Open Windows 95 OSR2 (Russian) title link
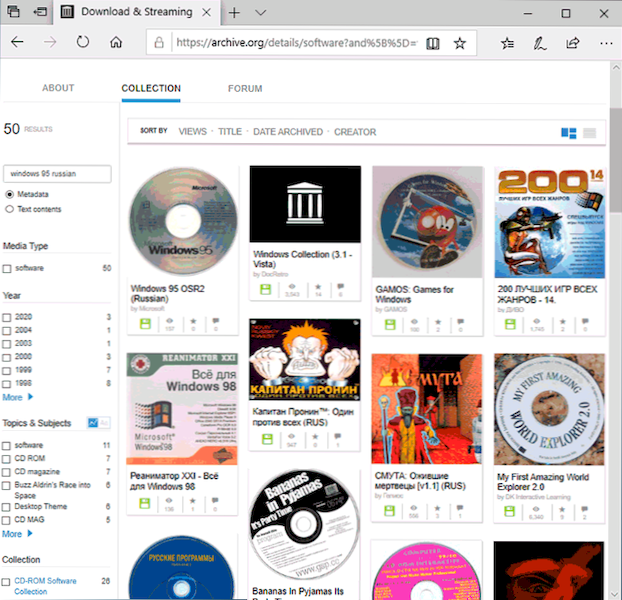 tap(167, 293)
